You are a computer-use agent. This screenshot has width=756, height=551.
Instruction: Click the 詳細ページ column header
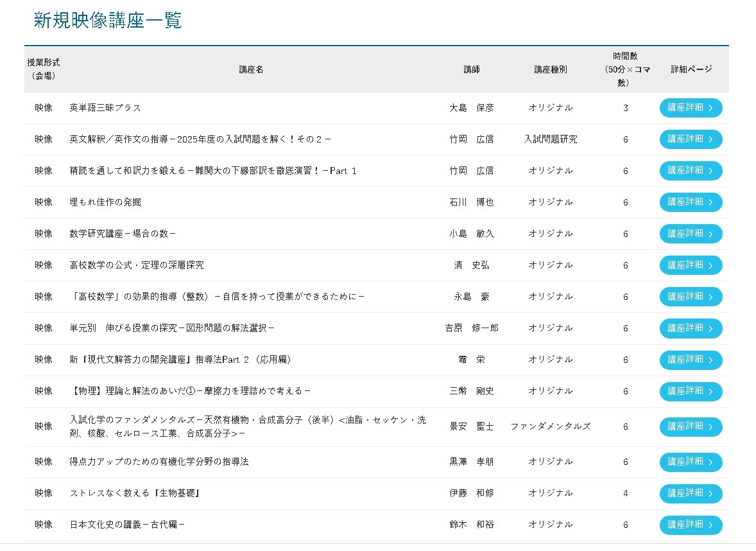coord(691,69)
